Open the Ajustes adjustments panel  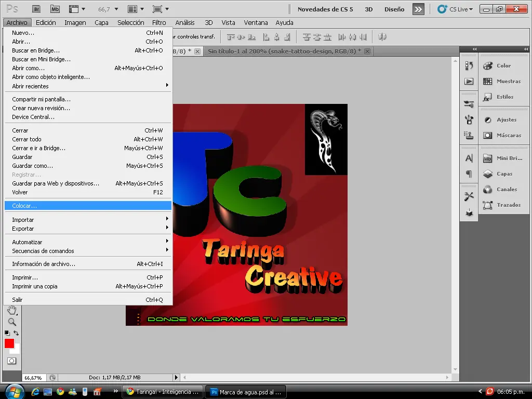click(x=504, y=120)
